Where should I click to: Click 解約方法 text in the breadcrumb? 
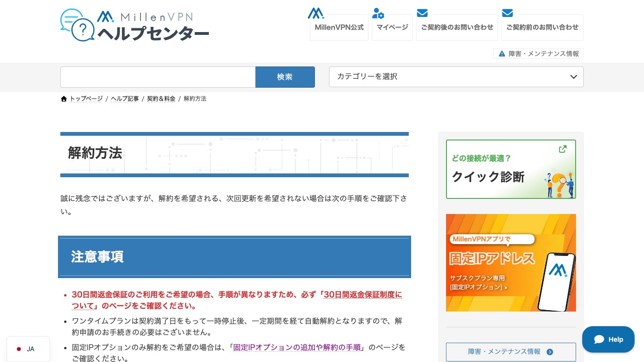(x=195, y=99)
